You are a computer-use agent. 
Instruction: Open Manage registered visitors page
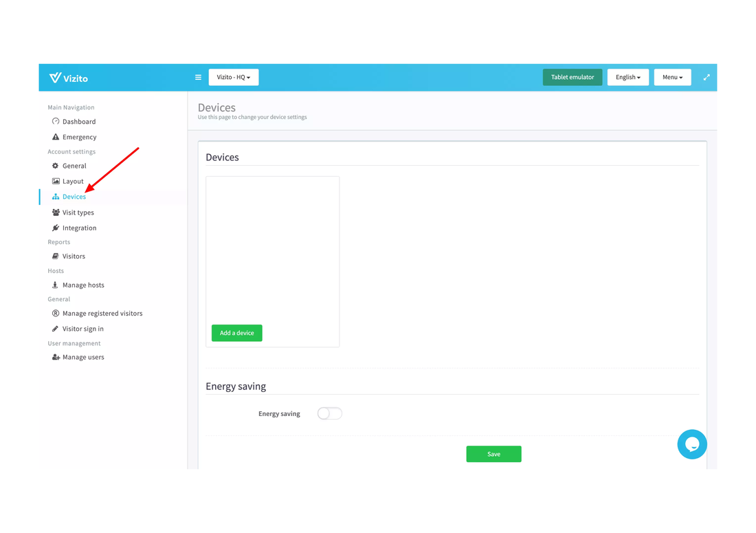(102, 314)
